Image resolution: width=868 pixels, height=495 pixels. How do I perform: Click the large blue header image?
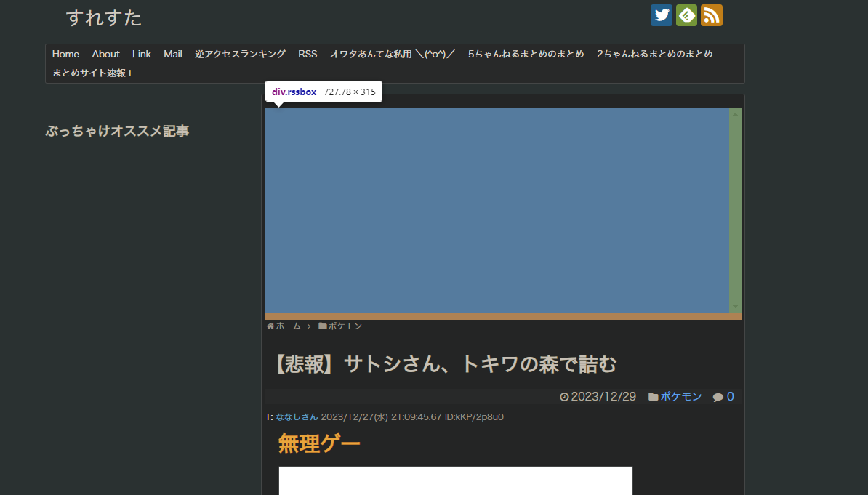498,211
